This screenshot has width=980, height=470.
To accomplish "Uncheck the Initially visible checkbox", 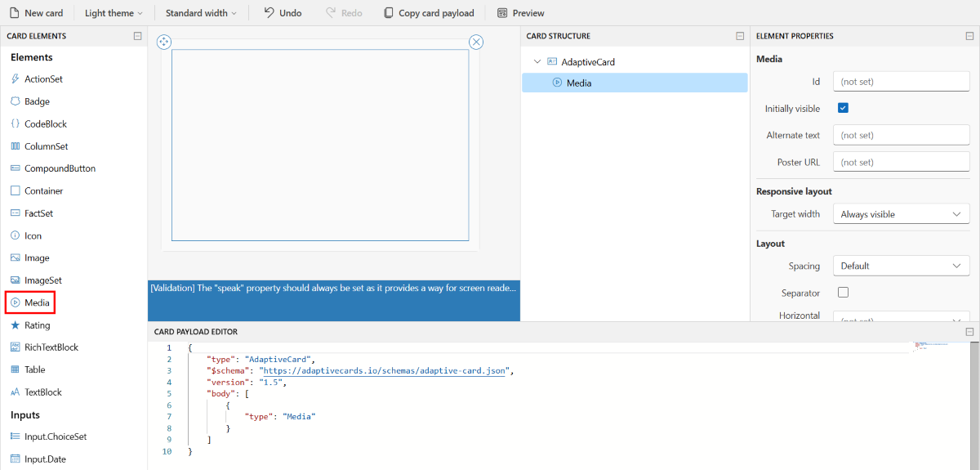I will pyautogui.click(x=843, y=108).
